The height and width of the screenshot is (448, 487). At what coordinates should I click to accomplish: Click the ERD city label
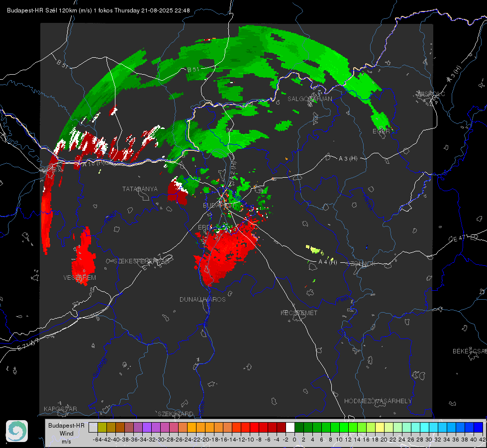(204, 227)
